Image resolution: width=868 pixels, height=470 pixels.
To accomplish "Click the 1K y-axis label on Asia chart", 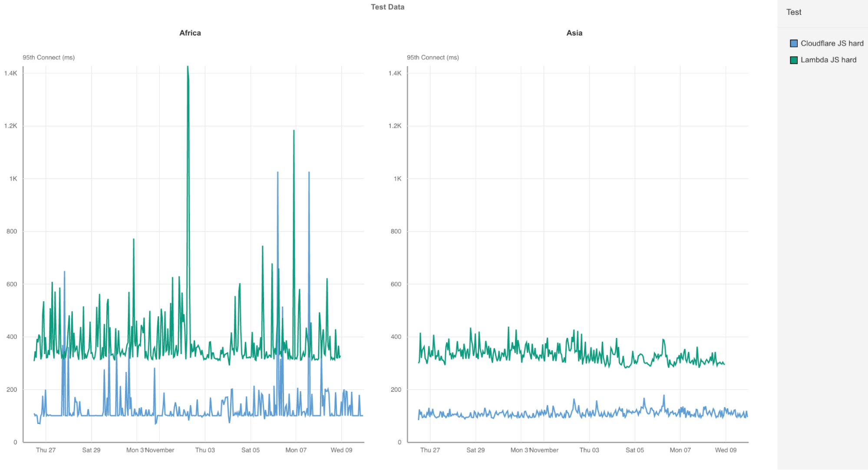I will click(x=398, y=179).
